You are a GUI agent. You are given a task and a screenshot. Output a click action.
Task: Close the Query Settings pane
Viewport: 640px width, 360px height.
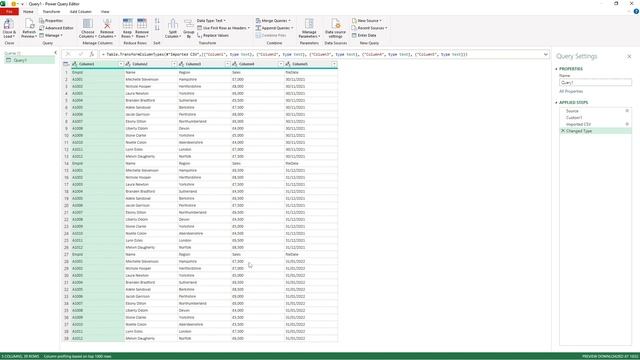click(x=629, y=56)
